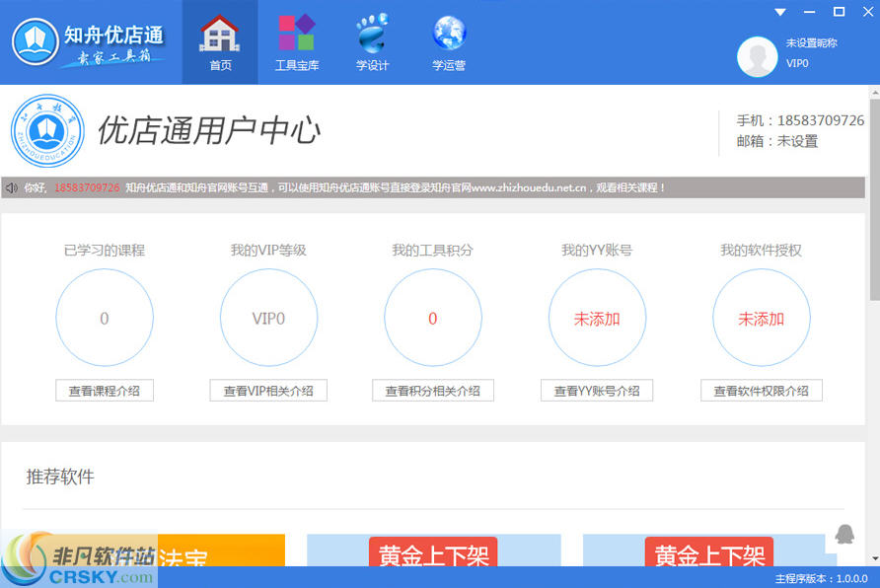Click the www.zhizhouedu.net.cn address in notice
This screenshot has height=588, width=880.
(x=529, y=187)
